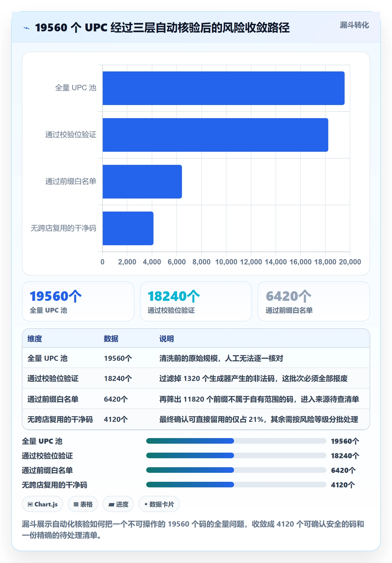Select the Chart.js chip
392x563 pixels.
coord(43,504)
